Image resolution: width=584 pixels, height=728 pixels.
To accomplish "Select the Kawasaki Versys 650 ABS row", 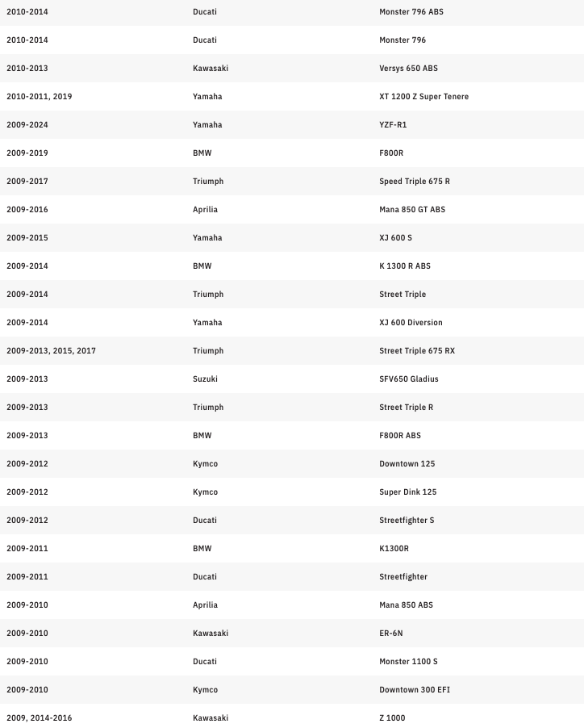I will (408, 69).
